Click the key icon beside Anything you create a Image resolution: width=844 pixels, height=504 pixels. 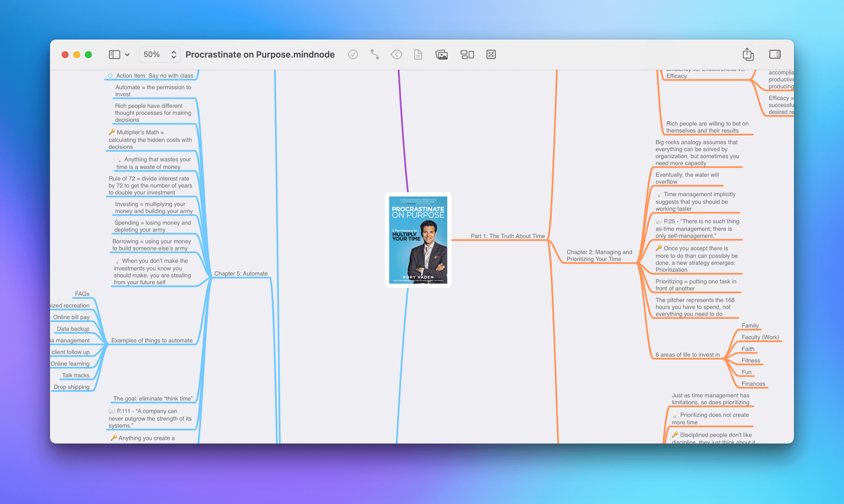[114, 438]
